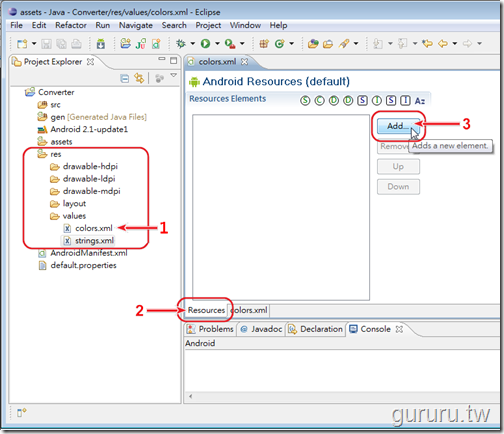Image resolution: width=504 pixels, height=434 pixels.
Task: Click the New wizard toolbar icon
Action: click(x=22, y=44)
